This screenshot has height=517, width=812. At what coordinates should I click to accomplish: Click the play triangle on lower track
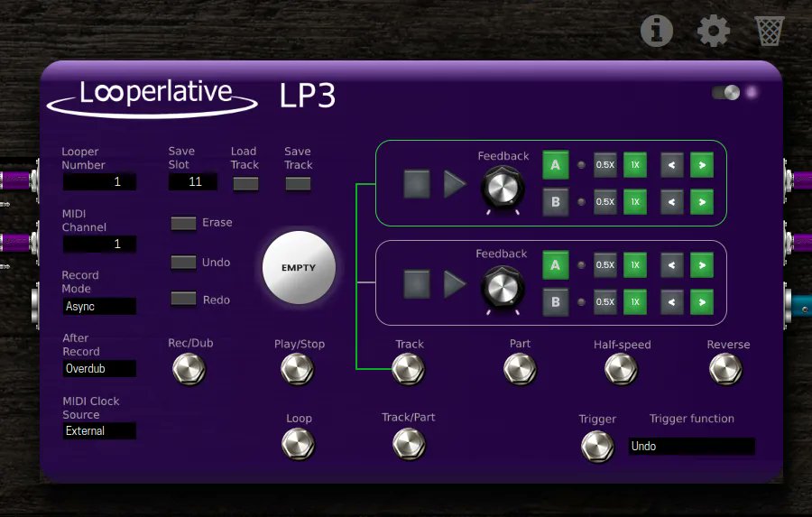(455, 284)
